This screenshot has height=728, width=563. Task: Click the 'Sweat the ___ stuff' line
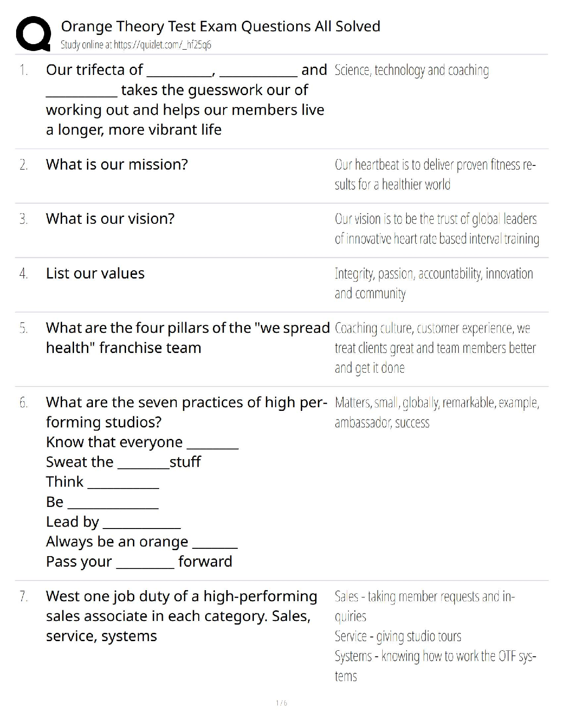pos(123,462)
